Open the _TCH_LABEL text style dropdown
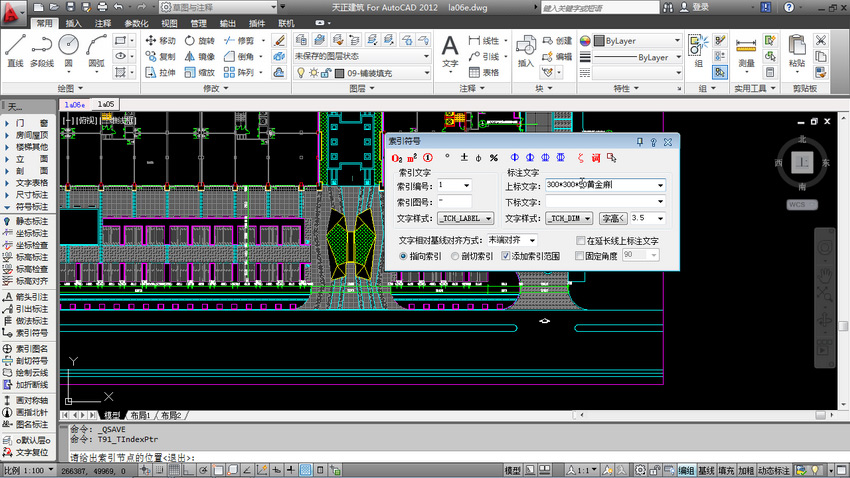The image size is (850, 478). (488, 218)
